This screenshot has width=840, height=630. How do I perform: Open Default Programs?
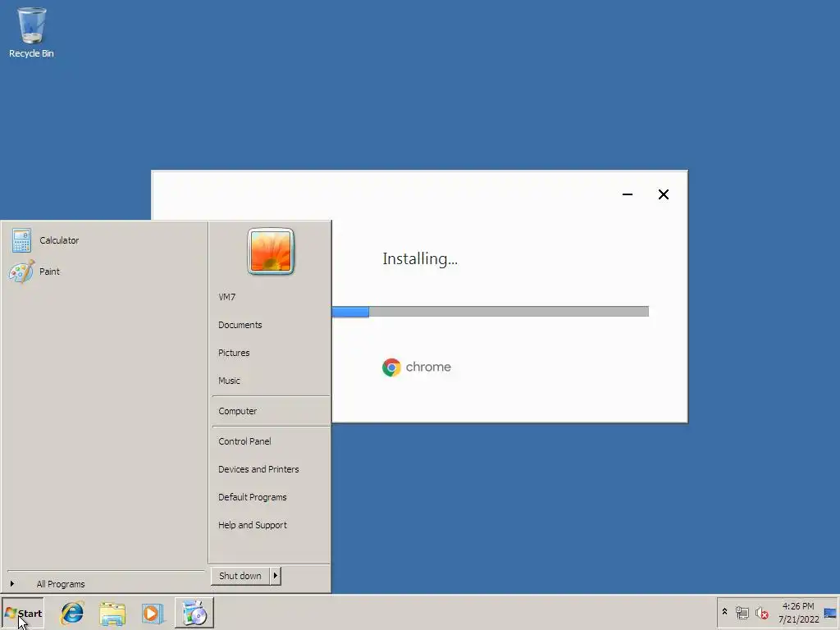[271, 497]
